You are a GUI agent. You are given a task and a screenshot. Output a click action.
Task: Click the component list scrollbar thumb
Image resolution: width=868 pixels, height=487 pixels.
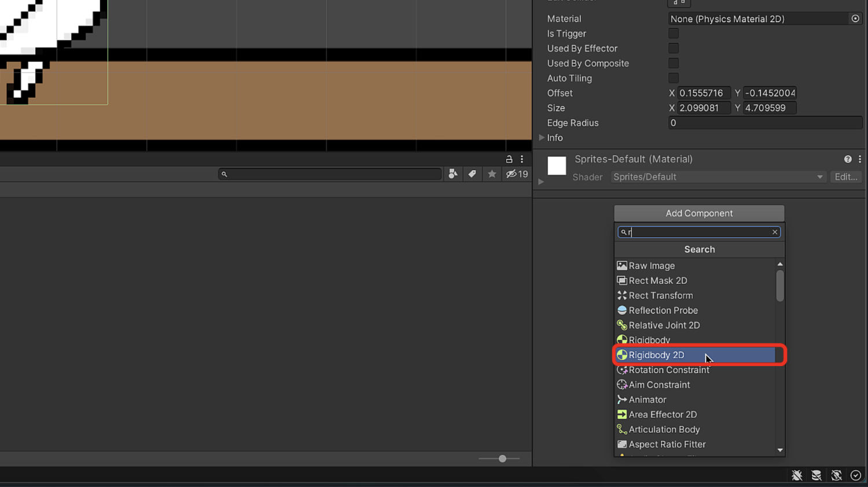click(780, 286)
